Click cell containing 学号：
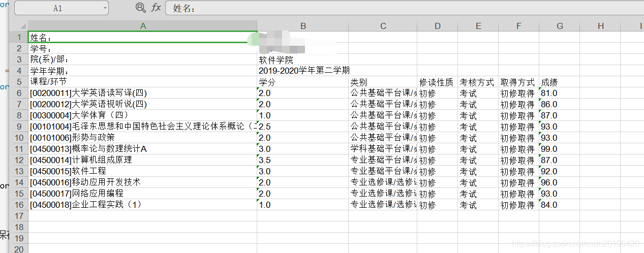This screenshot has height=253, width=644. (x=143, y=48)
